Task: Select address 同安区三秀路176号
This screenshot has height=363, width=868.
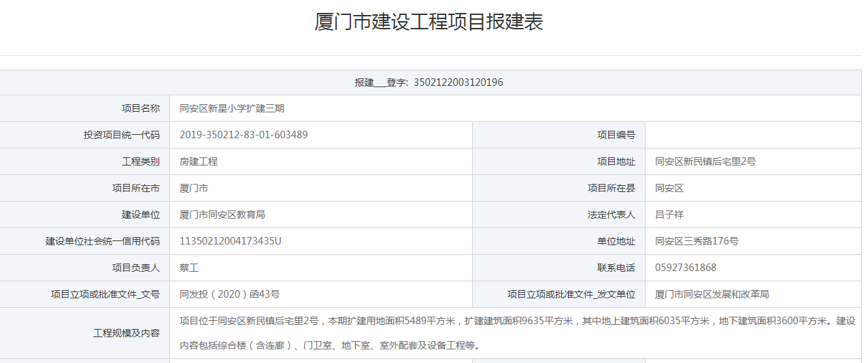Action: pos(697,241)
